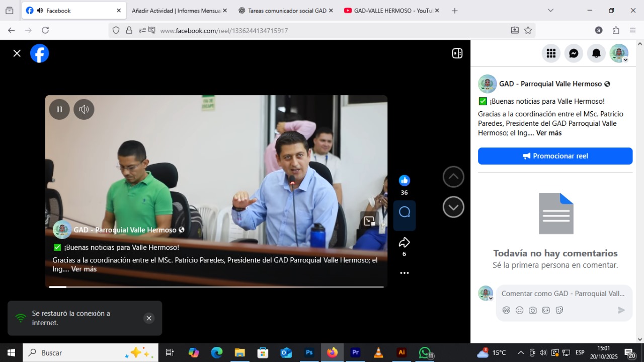Viewport: 644px width, 362px height.
Task: Open Facebook notifications bell
Action: [596, 53]
